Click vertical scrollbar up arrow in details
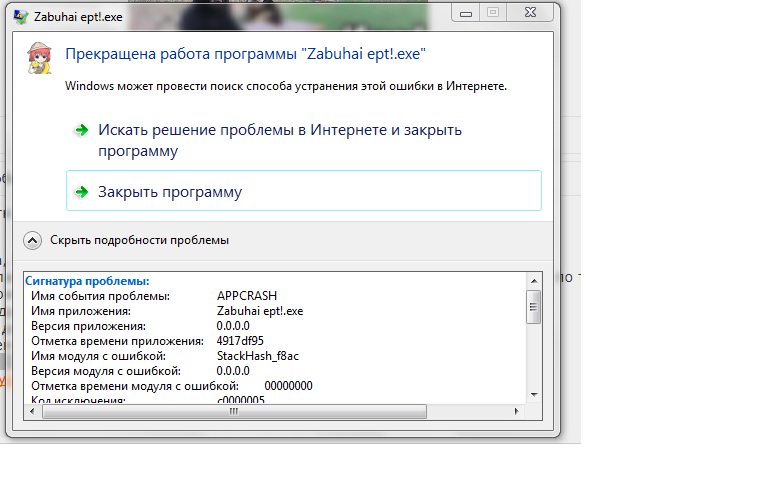768x480 pixels. pos(534,281)
